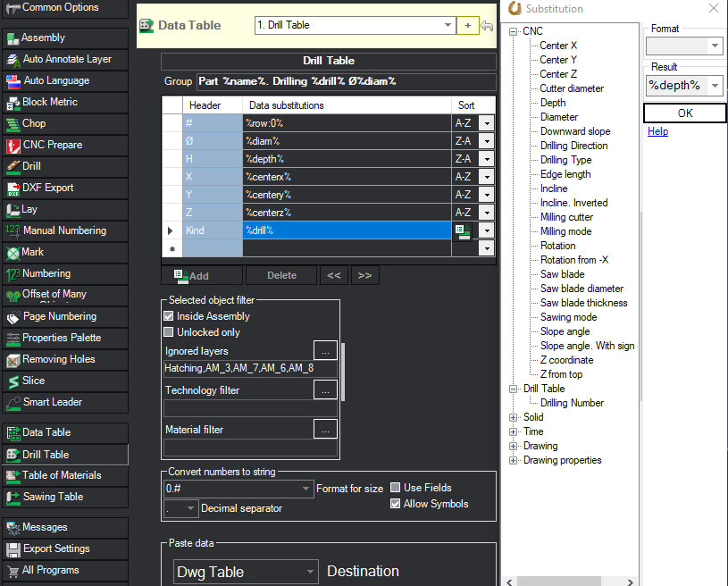Open the Numbering tool
This screenshot has height=586, width=728.
(65, 273)
